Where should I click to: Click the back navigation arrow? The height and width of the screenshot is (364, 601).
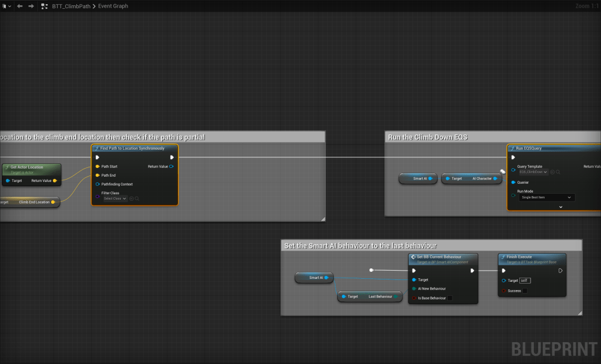click(x=20, y=6)
